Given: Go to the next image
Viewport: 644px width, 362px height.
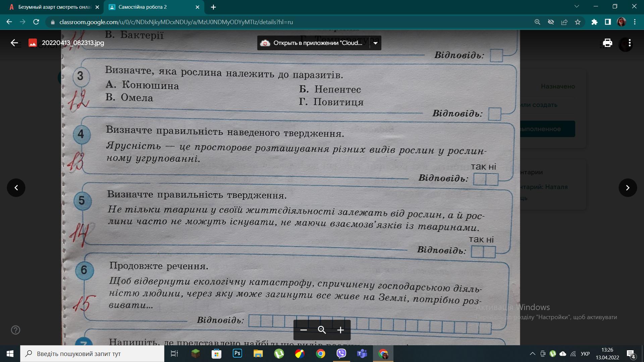Looking at the screenshot, I should point(628,188).
